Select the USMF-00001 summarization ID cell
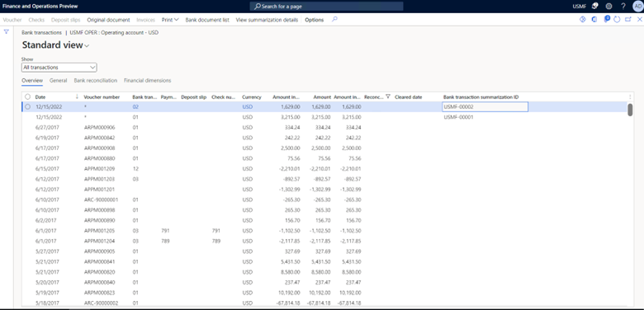The image size is (644, 310). (x=458, y=117)
